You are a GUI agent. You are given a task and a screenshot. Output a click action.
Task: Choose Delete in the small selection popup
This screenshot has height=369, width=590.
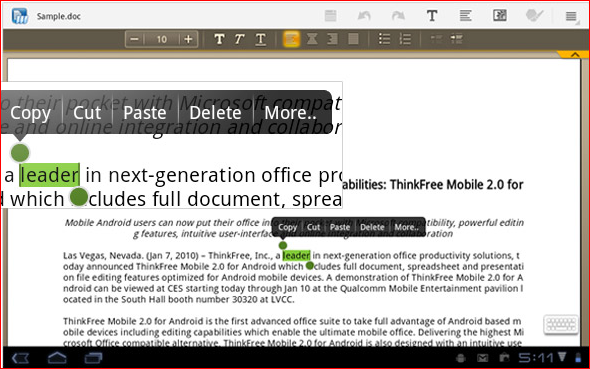tap(372, 227)
